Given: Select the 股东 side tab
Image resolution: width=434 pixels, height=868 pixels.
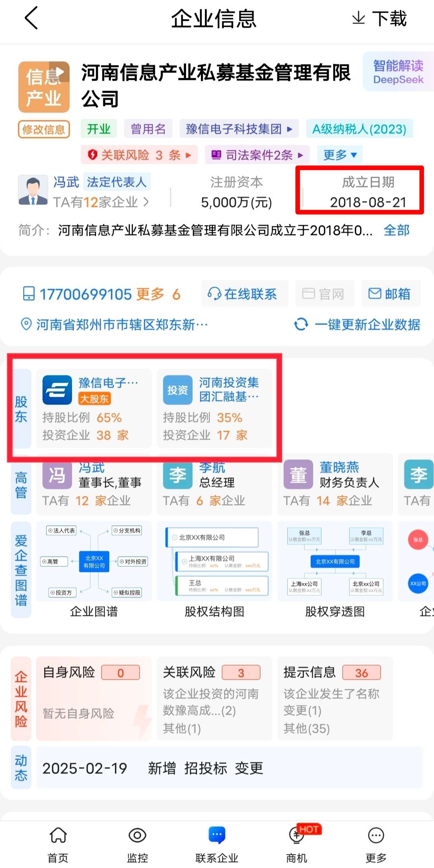Looking at the screenshot, I should coord(21,408).
